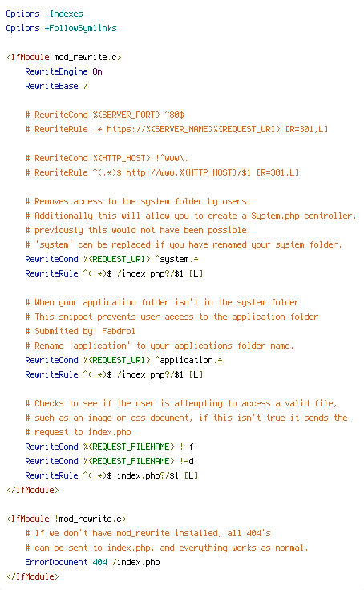Click REQUEST_FILENAME !-f condition
364x590 pixels.
[x=109, y=447]
